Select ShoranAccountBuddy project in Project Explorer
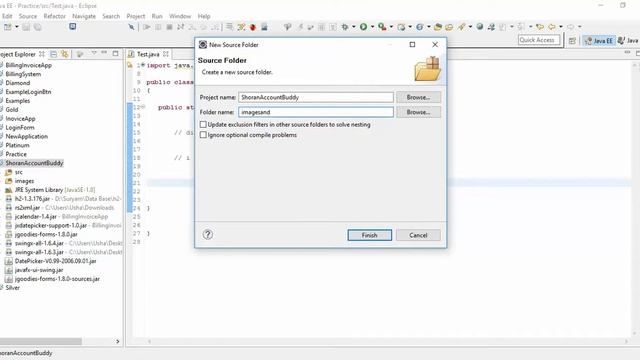Viewport: 640px width, 360px height. tap(34, 163)
